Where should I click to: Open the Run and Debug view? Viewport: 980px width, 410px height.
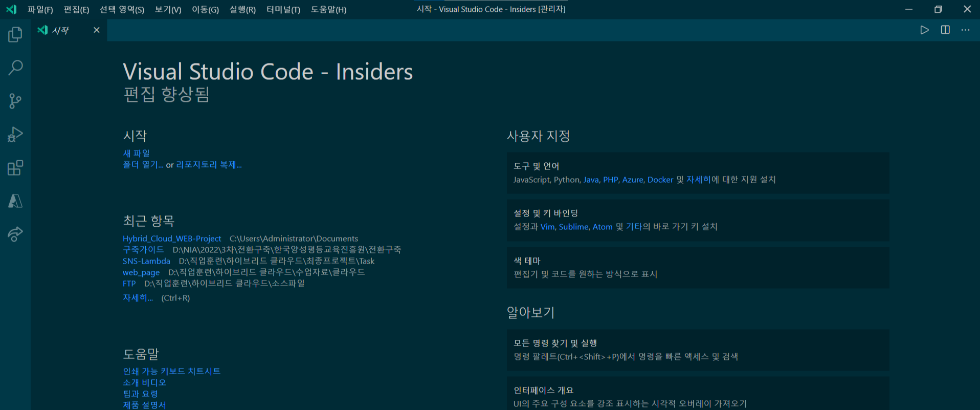15,134
